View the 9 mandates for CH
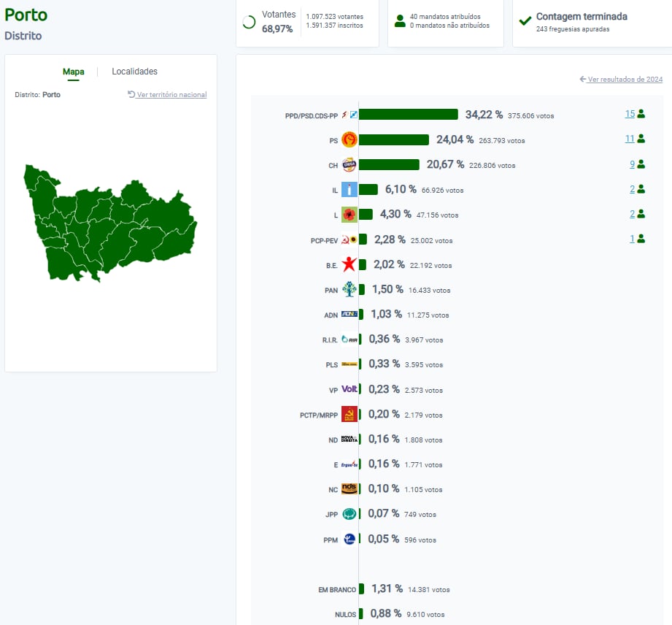 click(x=633, y=164)
